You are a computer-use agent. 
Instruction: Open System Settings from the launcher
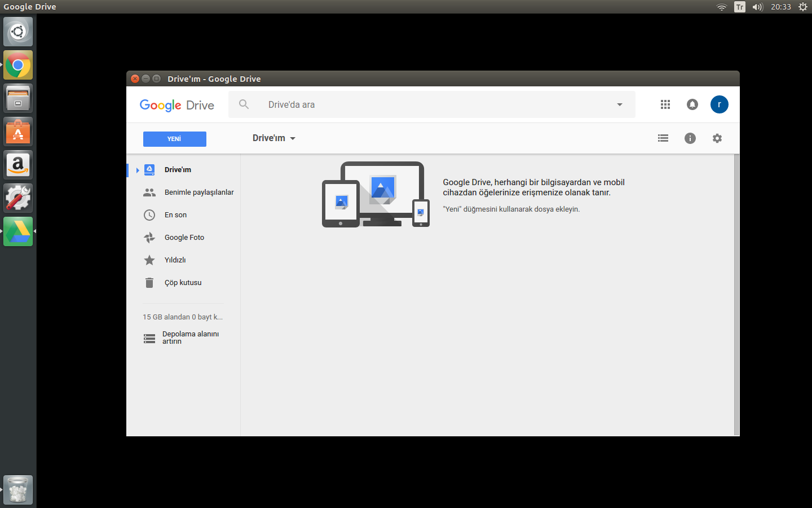click(18, 198)
